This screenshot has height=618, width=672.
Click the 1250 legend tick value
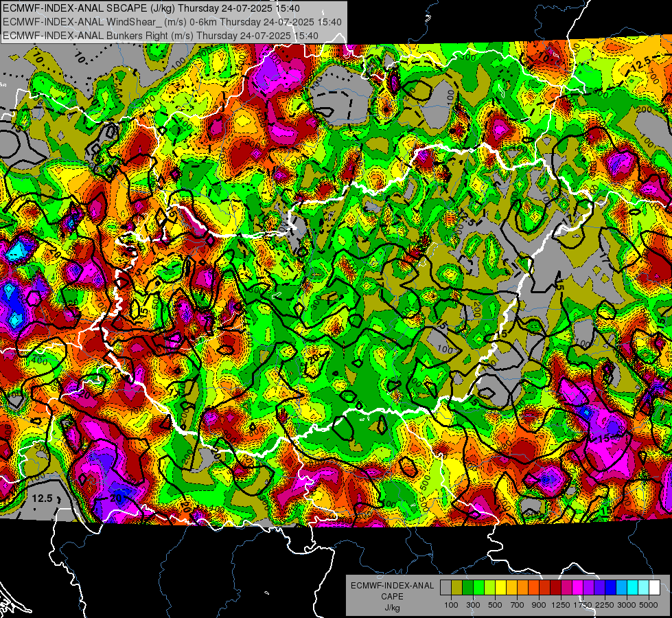pyautogui.click(x=561, y=605)
